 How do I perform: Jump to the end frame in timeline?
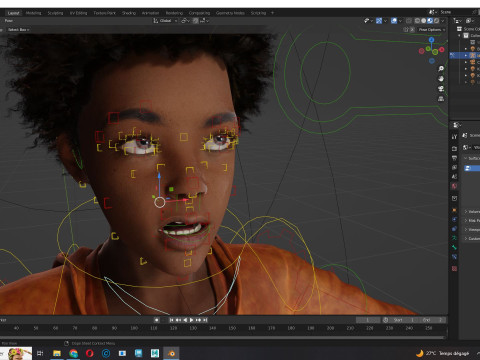(205, 320)
